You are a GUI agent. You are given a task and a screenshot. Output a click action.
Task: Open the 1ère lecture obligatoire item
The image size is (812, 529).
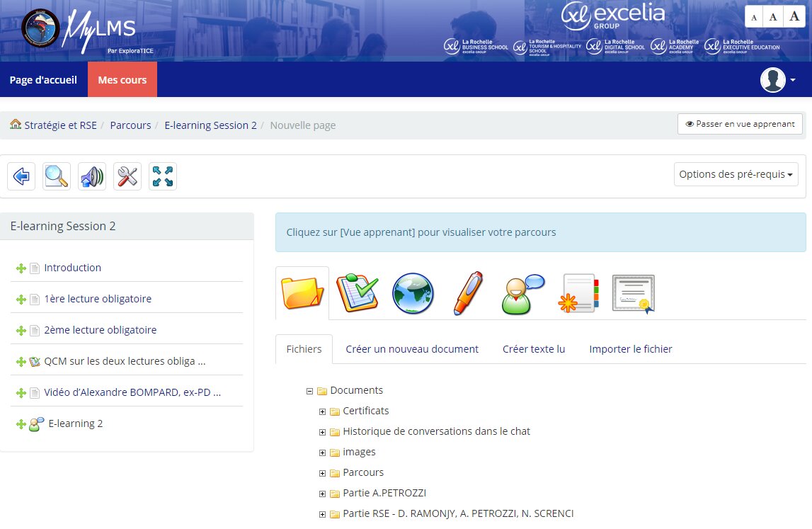[98, 299]
